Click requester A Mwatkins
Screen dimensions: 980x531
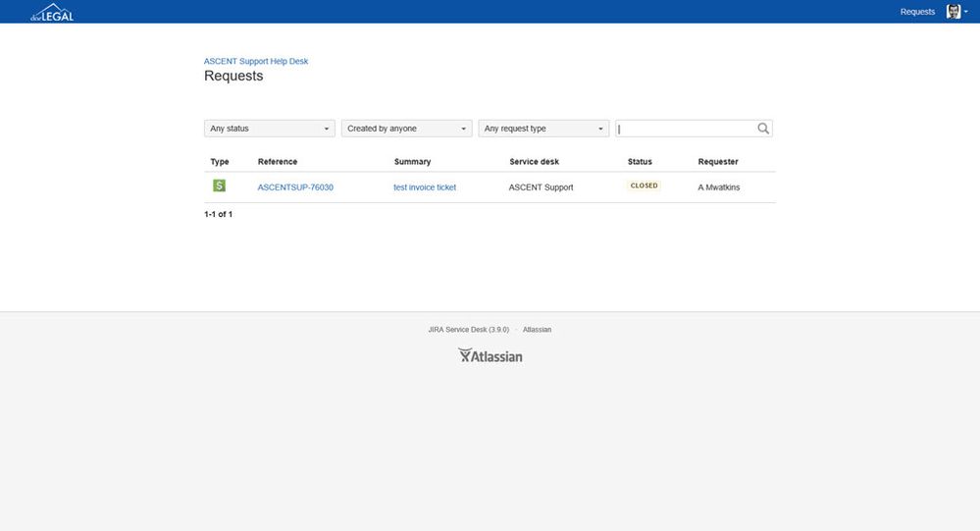click(719, 187)
